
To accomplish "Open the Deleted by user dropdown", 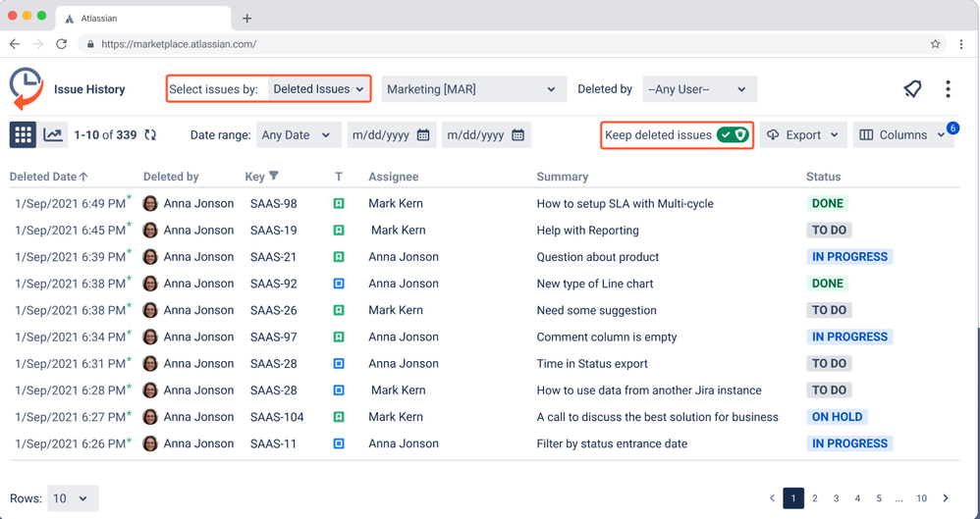I will 699,89.
